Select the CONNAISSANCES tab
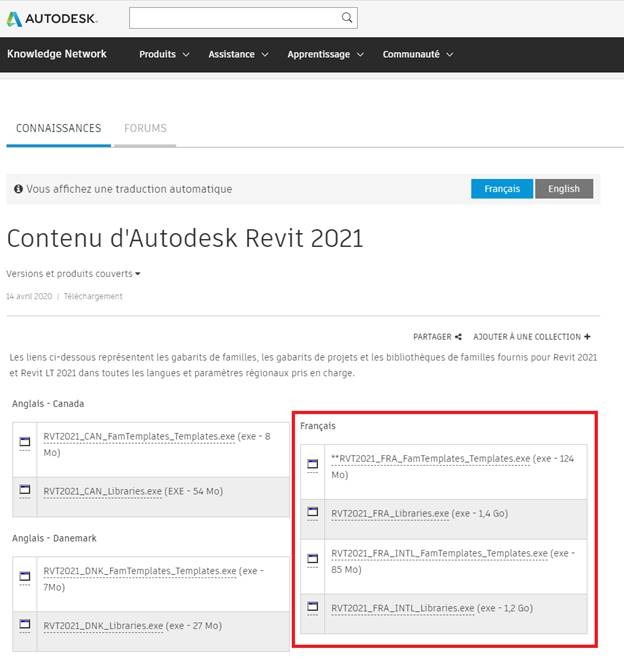 [x=59, y=128]
